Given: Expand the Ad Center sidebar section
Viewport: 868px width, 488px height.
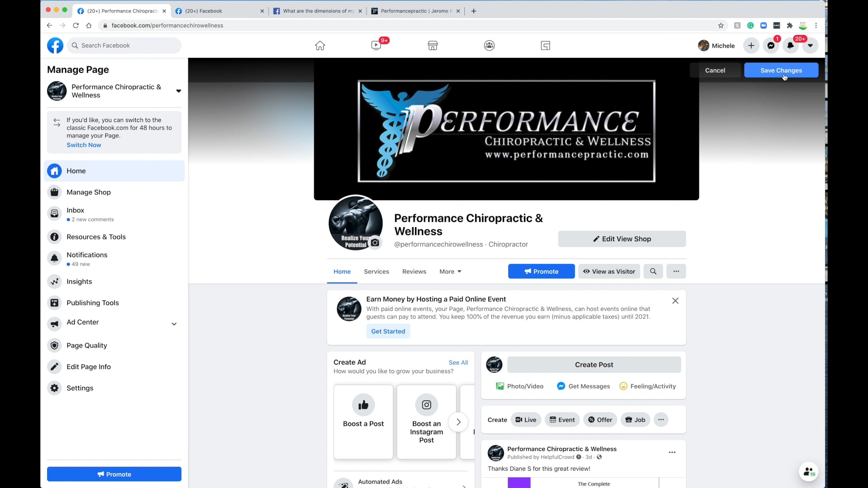Looking at the screenshot, I should (x=174, y=324).
